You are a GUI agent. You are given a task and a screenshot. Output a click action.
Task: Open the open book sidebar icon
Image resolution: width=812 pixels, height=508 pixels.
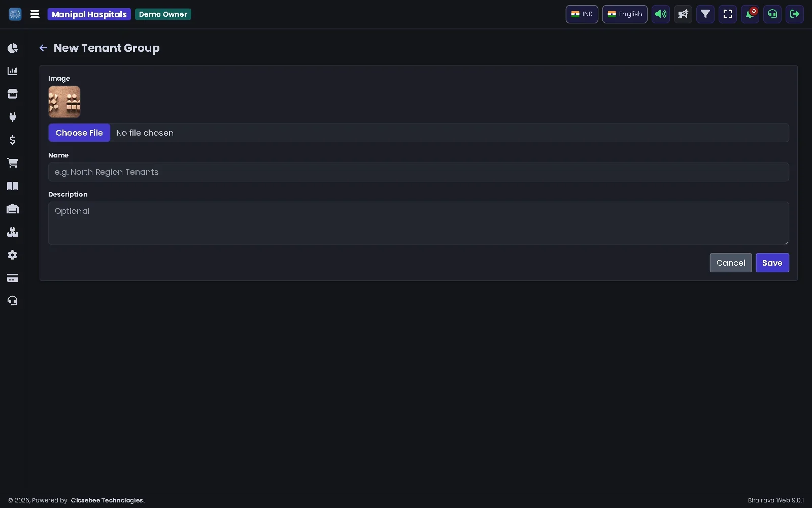tap(13, 186)
